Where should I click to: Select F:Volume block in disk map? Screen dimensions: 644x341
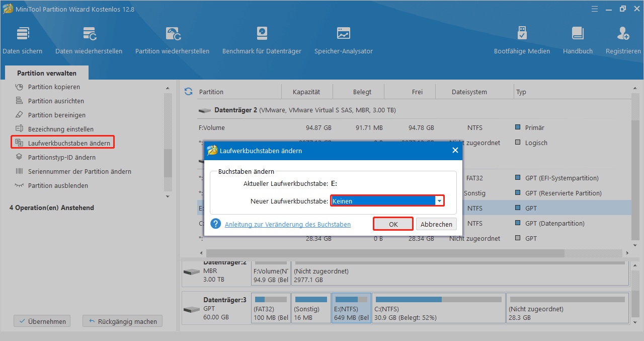pos(271,274)
